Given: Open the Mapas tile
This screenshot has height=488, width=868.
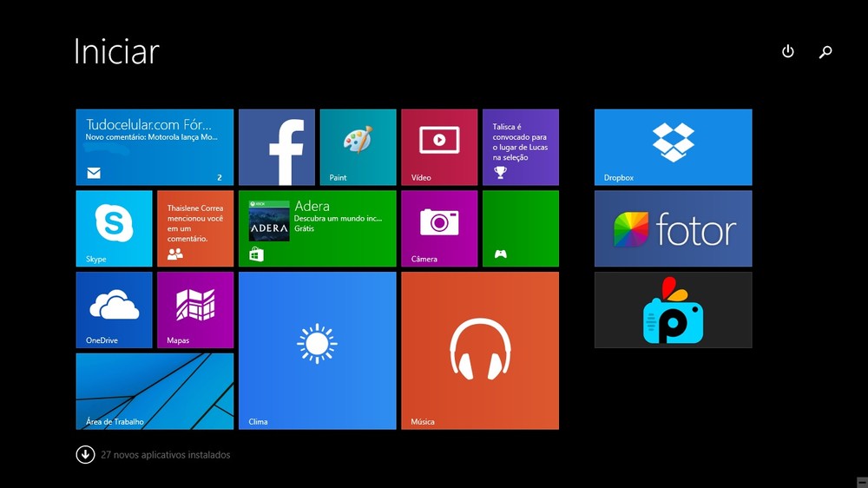Looking at the screenshot, I should [x=195, y=310].
